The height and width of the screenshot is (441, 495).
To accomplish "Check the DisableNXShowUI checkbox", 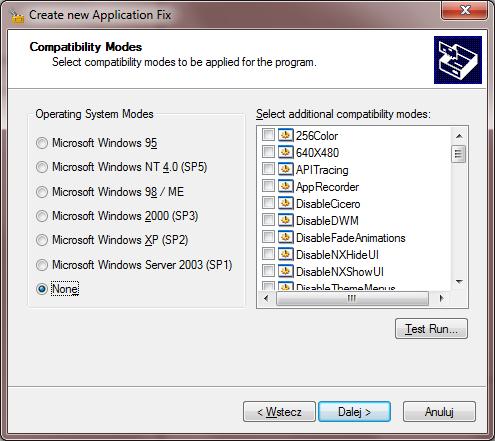I will [x=268, y=271].
